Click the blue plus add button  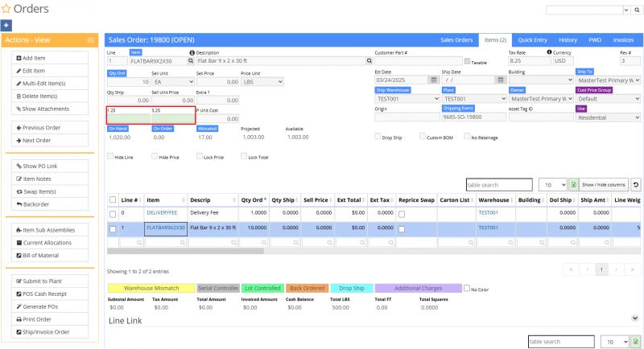click(x=6, y=26)
